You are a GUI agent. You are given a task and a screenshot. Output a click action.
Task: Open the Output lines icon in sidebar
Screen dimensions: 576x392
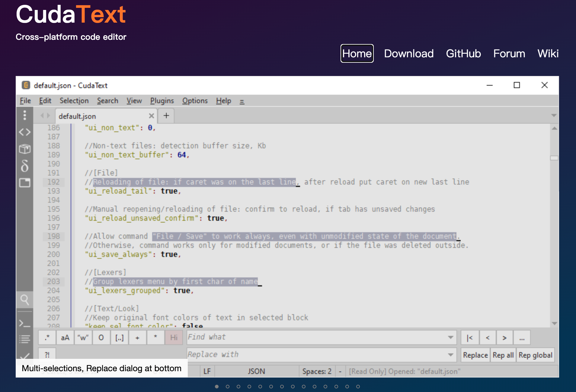pos(25,339)
